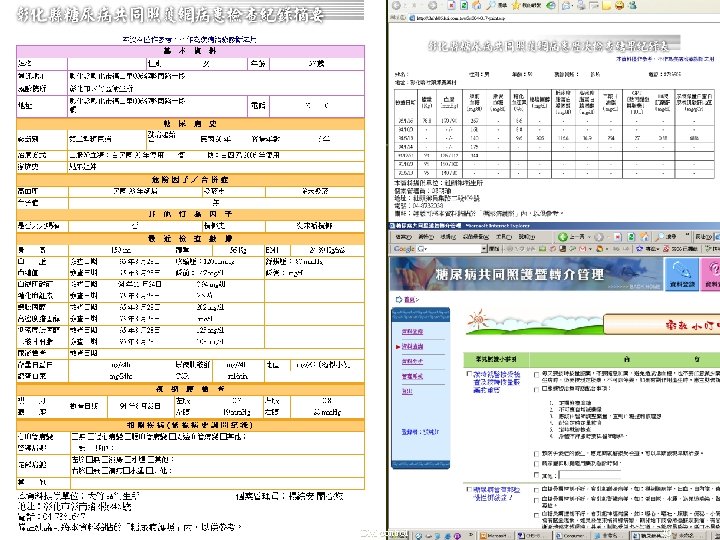720x540 pixels.
Task: Click sun and hills banner image
Action: pyautogui.click(x=533, y=322)
